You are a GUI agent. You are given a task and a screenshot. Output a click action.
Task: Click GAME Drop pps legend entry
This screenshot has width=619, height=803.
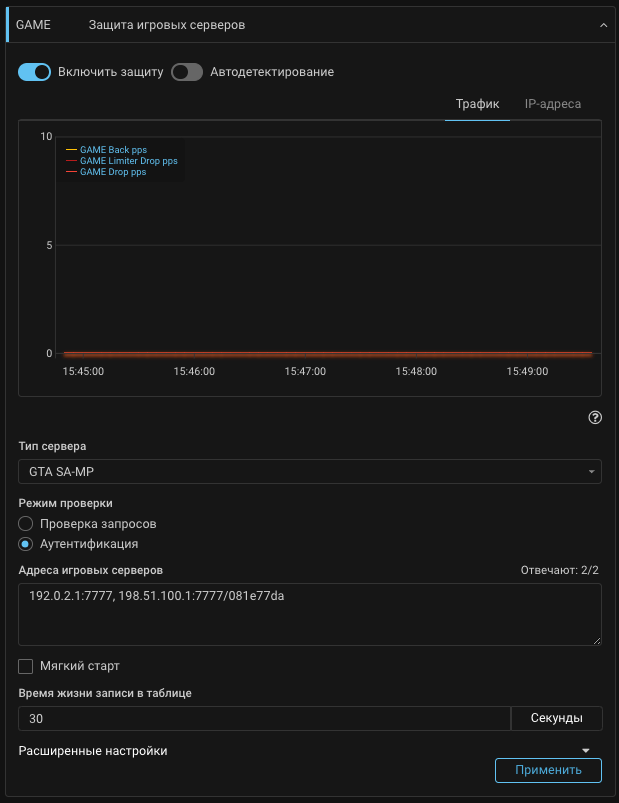[113, 172]
